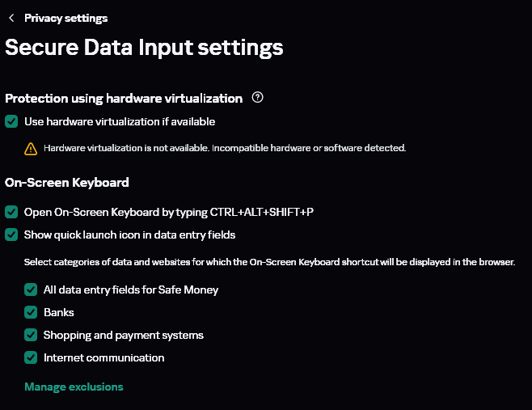Image resolution: width=532 pixels, height=410 pixels.
Task: Click Protection using hardware virtualization heading
Action: 124,99
